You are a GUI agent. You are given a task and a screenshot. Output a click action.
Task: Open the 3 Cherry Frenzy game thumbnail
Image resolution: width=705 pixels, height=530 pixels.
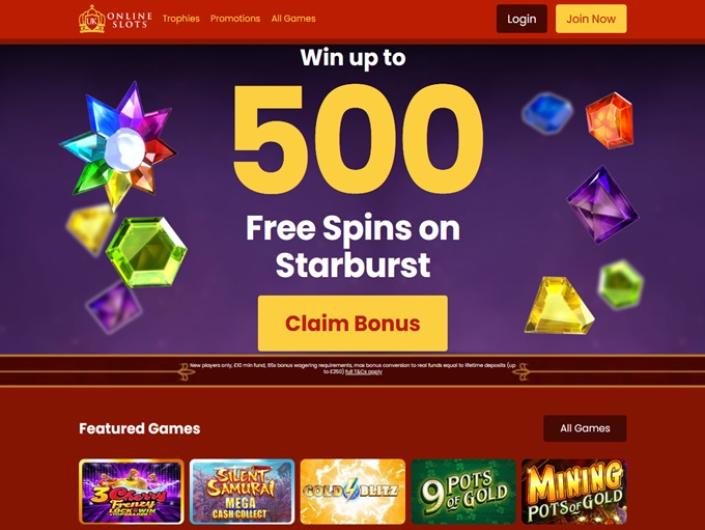coord(131,491)
